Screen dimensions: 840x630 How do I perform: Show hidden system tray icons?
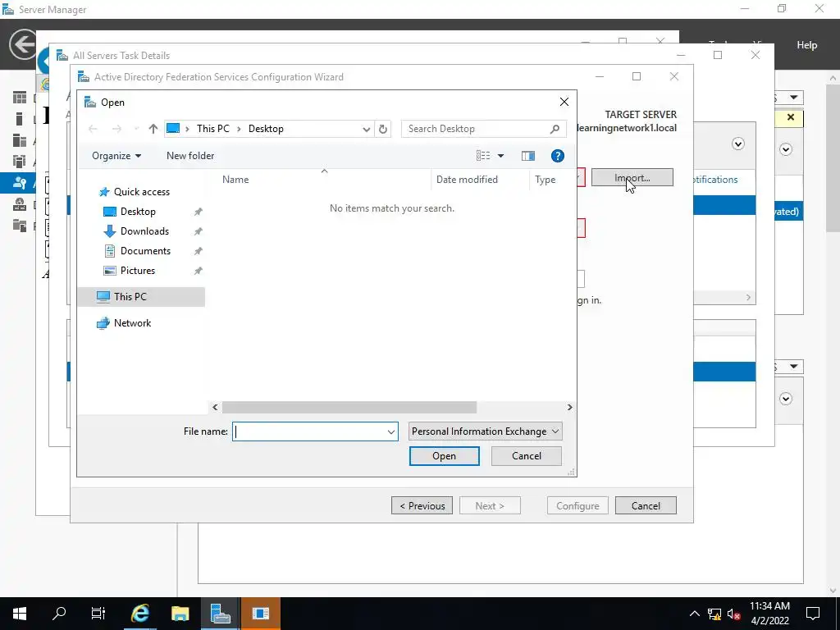[x=694, y=614]
